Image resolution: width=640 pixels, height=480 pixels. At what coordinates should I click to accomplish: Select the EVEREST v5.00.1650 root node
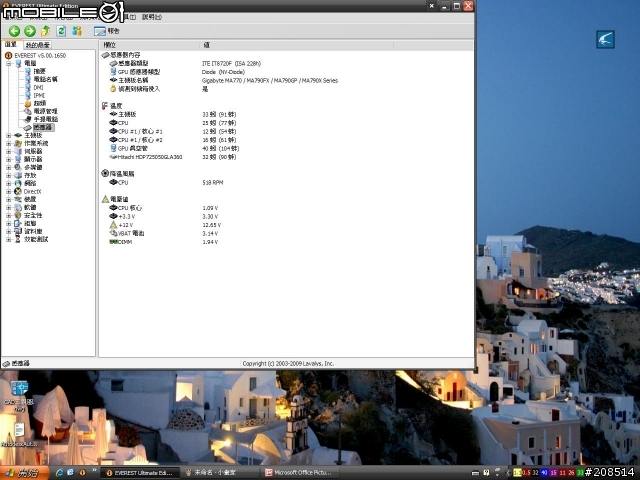pyautogui.click(x=40, y=56)
